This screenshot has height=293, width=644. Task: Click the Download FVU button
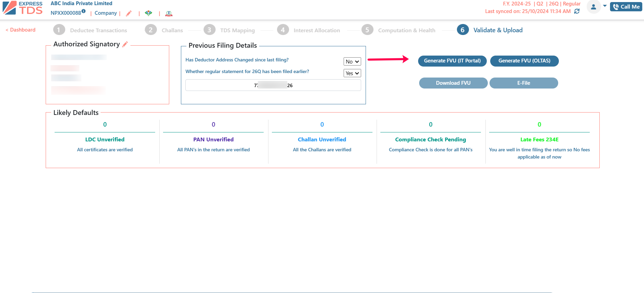453,83
